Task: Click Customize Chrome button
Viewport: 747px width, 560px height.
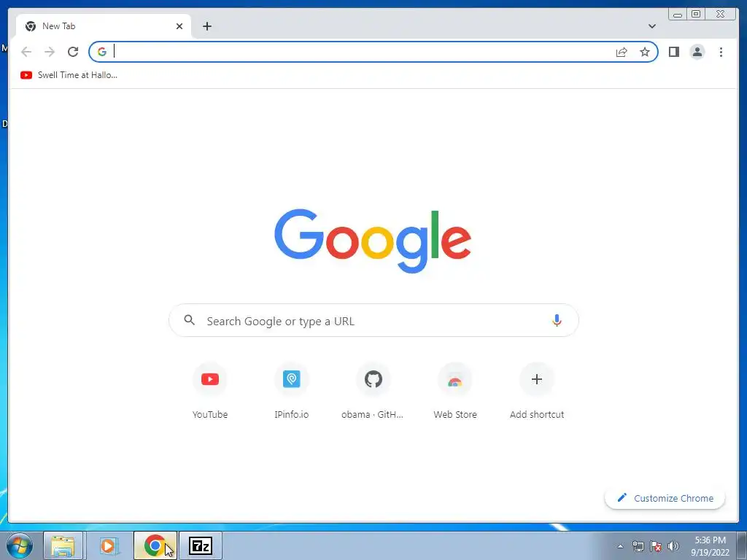Action: [665, 498]
